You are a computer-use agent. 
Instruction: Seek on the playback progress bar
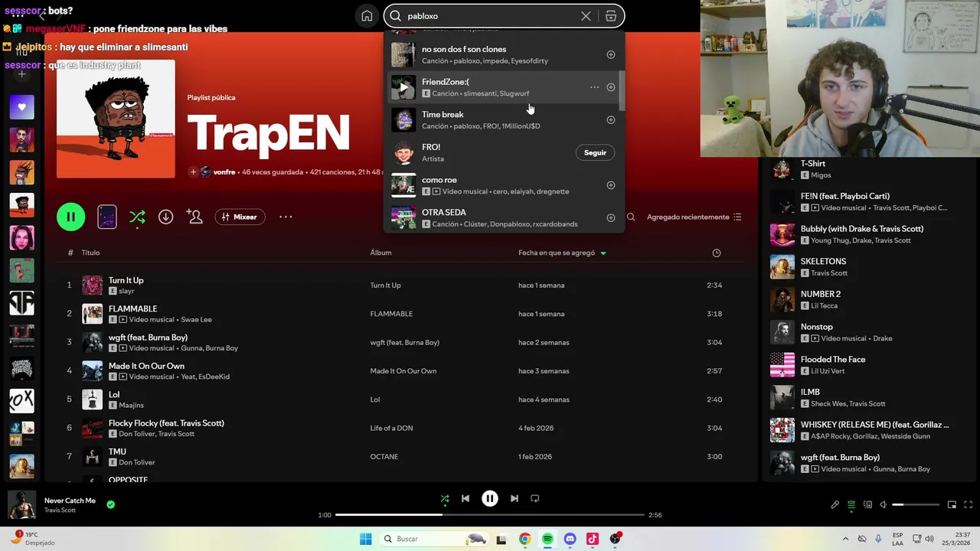[490, 515]
